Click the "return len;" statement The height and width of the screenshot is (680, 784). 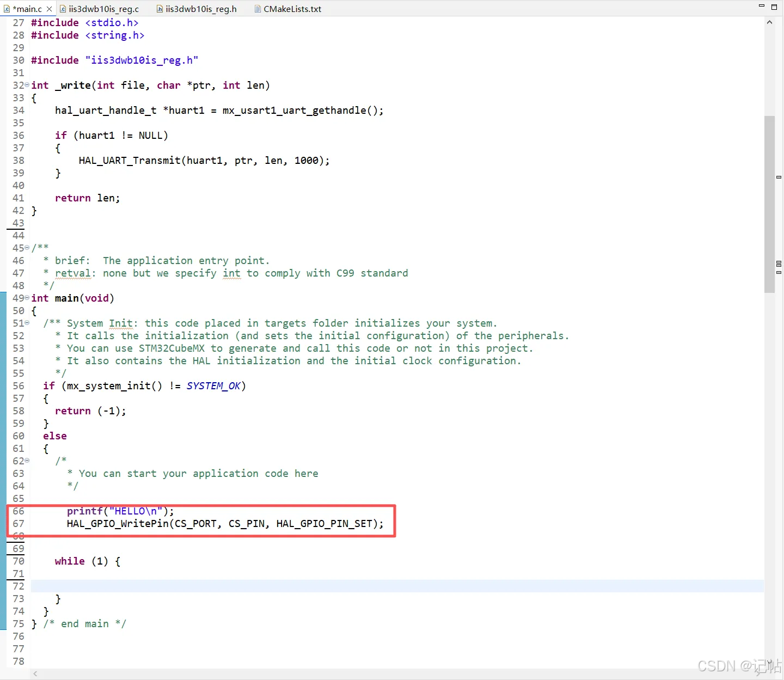(x=88, y=198)
